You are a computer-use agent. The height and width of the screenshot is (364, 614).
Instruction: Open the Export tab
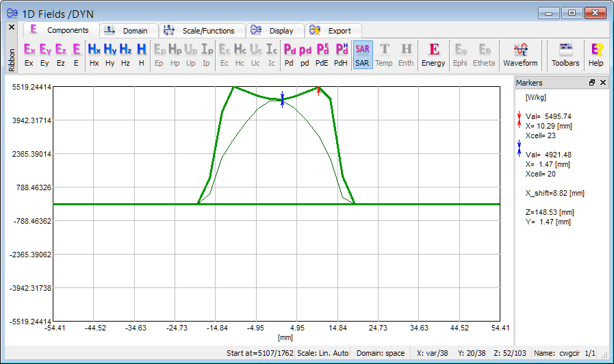click(331, 31)
